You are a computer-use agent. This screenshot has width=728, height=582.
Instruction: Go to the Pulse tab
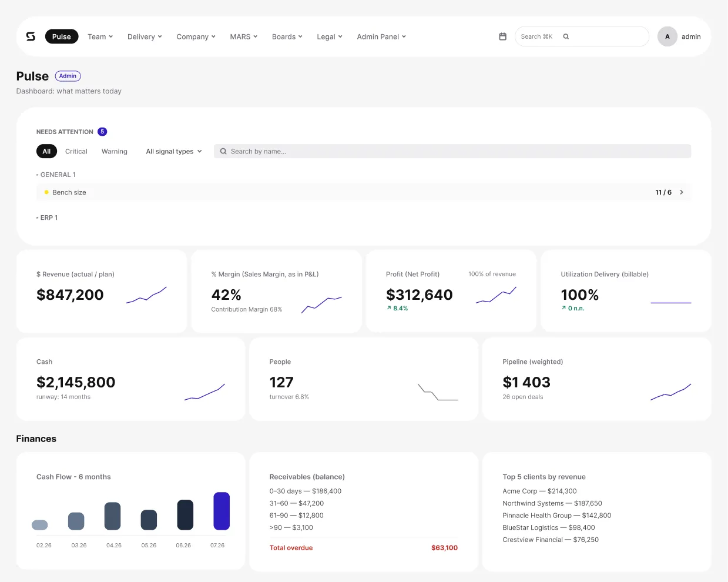[61, 36]
